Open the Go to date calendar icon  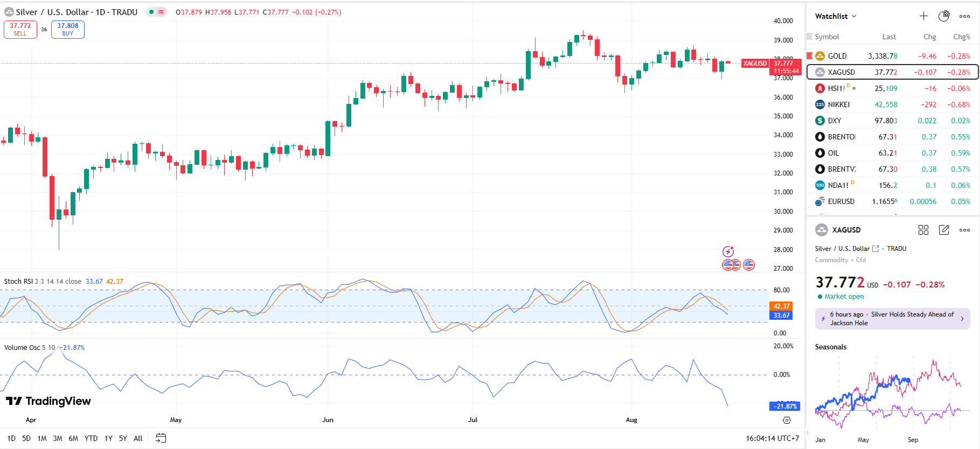coord(161,438)
